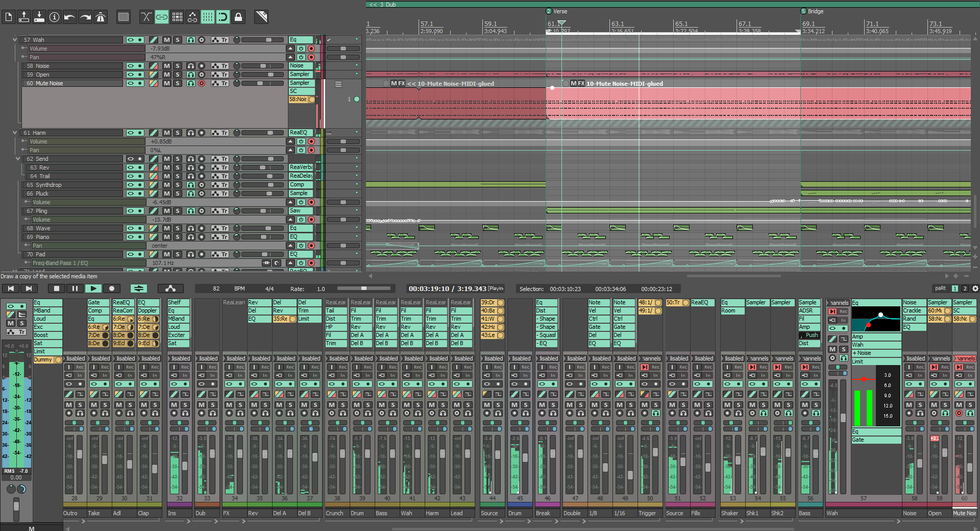The image size is (980, 531).
Task: Open Doppler FX in mixer channel 31
Action: (149, 310)
